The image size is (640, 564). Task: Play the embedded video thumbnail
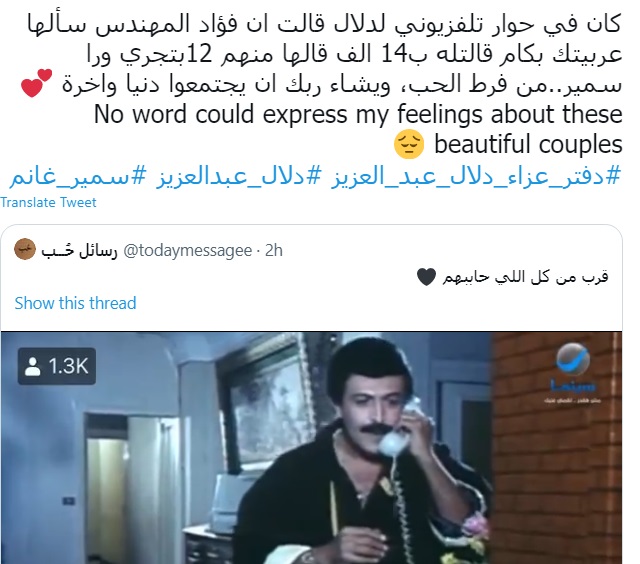point(311,448)
